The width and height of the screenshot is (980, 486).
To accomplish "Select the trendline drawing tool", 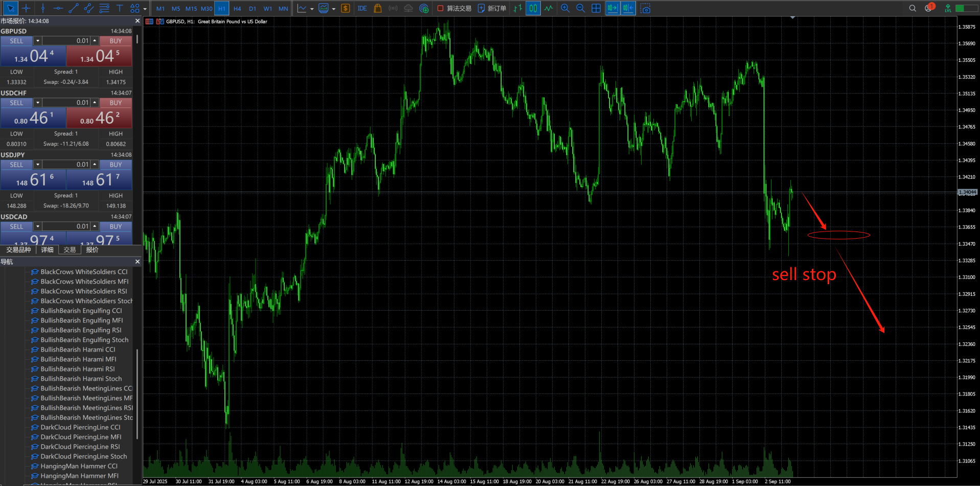I will (x=74, y=8).
